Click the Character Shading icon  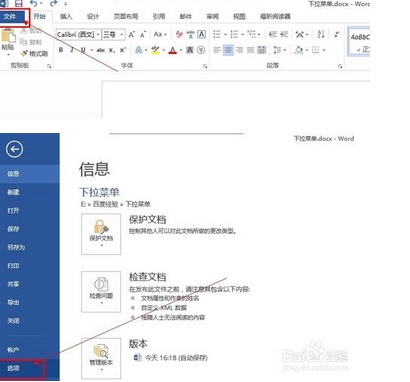tap(190, 50)
